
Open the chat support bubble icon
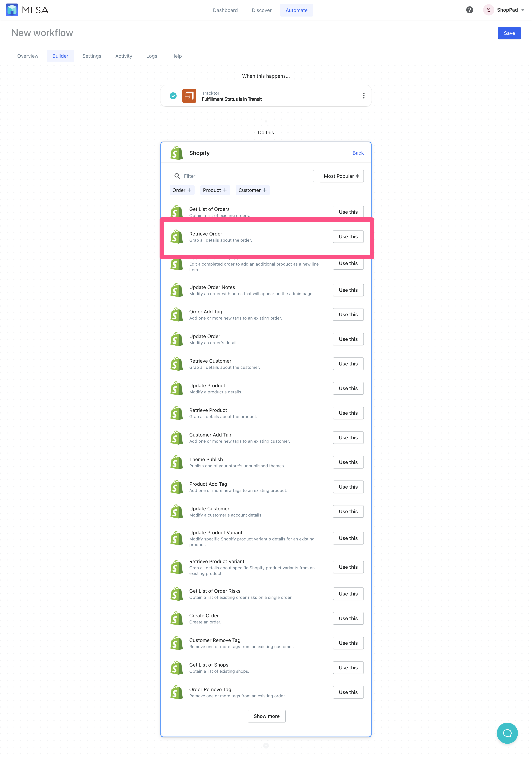tap(507, 733)
